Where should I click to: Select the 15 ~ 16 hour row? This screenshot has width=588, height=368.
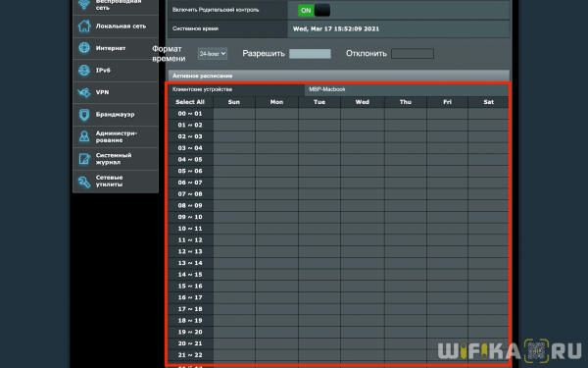click(190, 287)
